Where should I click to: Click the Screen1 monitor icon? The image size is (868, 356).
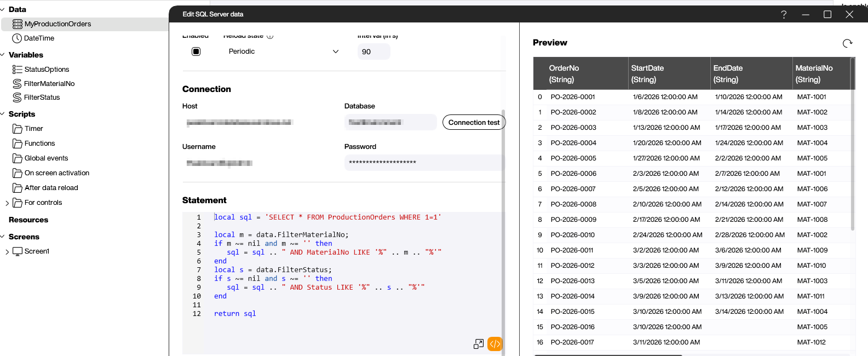(x=18, y=251)
